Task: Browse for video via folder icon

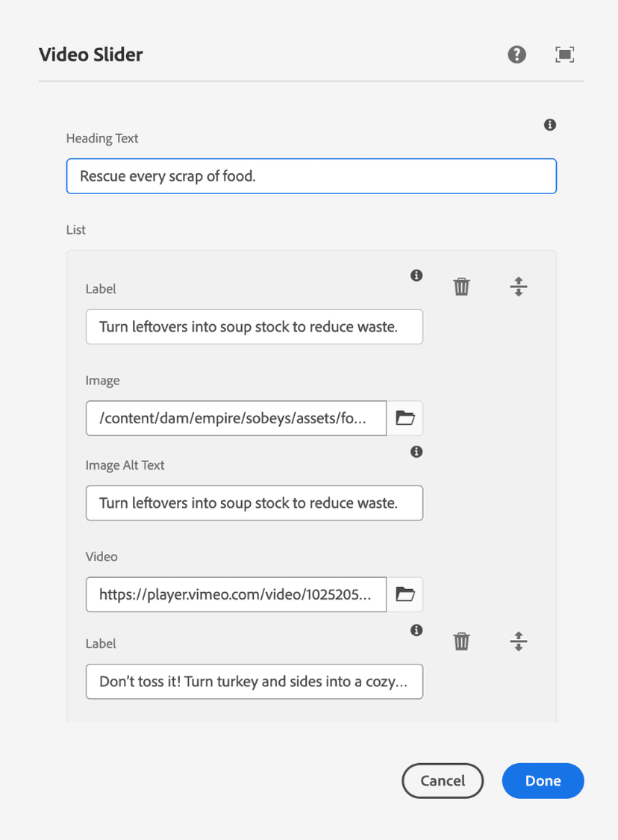Action: pos(405,594)
